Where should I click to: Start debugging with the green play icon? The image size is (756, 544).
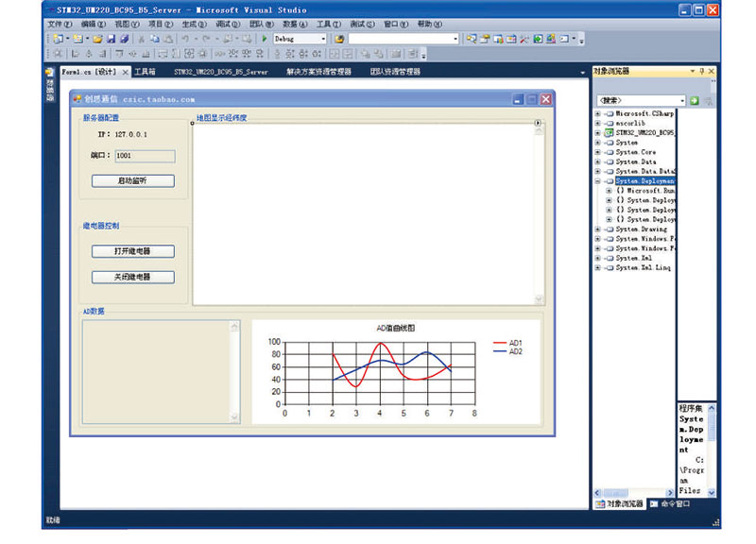pyautogui.click(x=265, y=39)
